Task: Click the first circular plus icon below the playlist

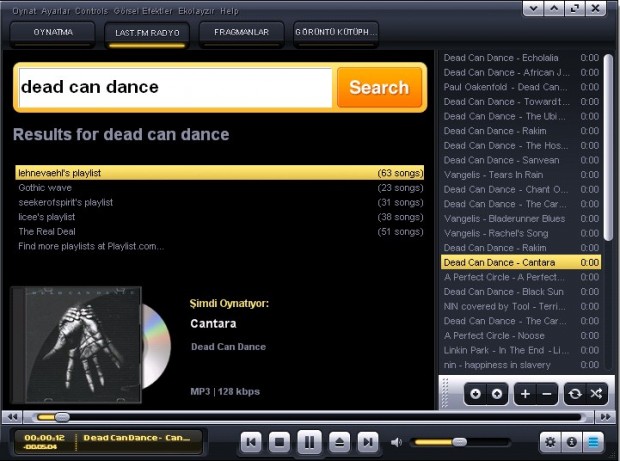Action: click(x=475, y=394)
